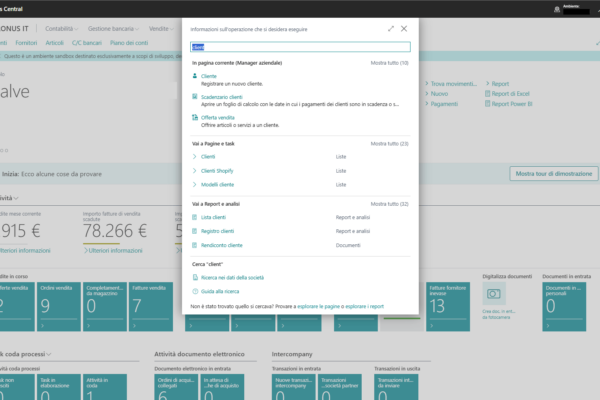
Task: Open the Gestione bancaria dropdown menu
Action: tap(113, 29)
